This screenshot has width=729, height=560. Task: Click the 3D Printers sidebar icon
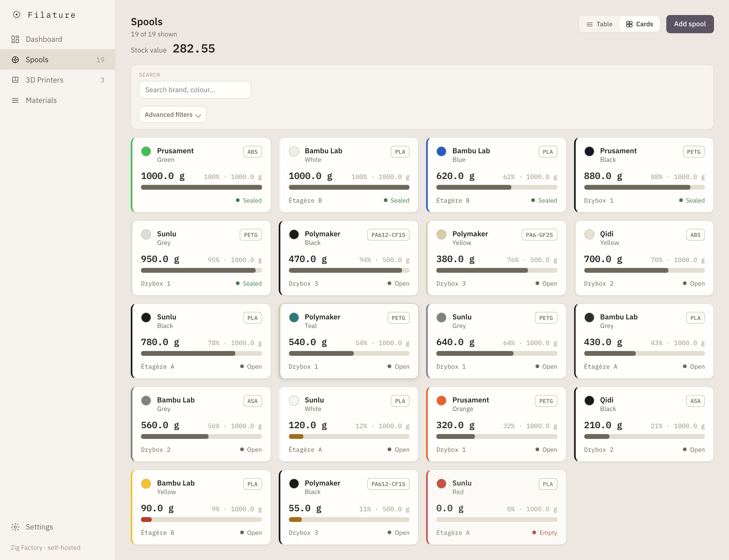tap(15, 80)
